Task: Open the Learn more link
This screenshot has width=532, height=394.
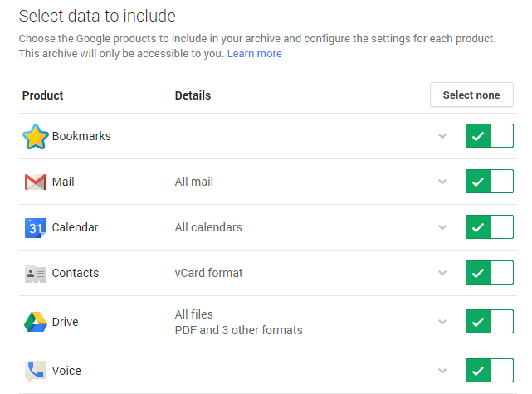Action: point(255,54)
